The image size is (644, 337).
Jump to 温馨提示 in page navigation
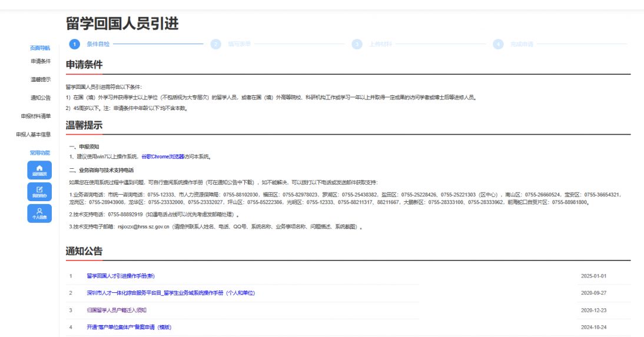41,79
